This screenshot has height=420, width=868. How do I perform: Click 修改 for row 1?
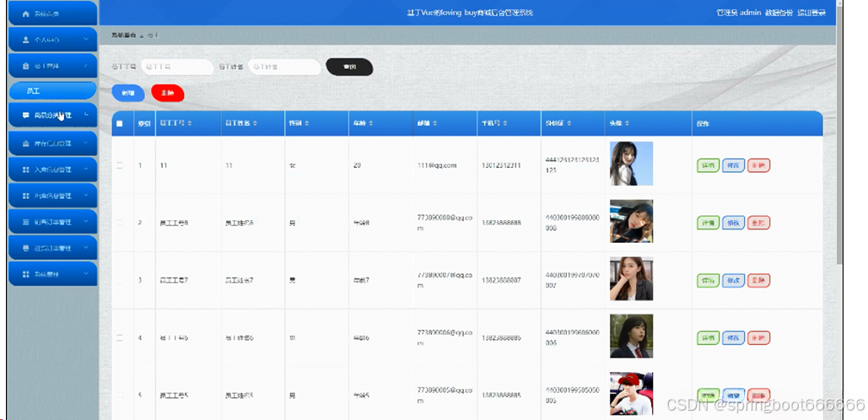[734, 165]
